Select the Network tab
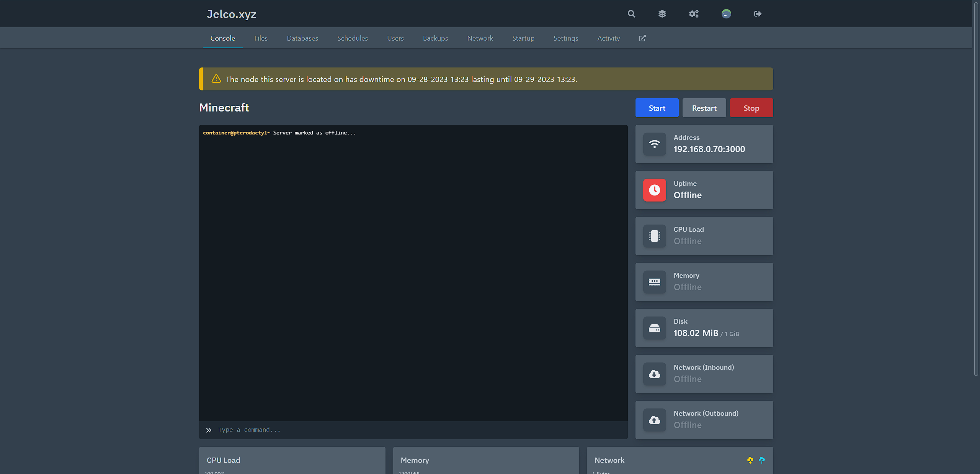The height and width of the screenshot is (474, 980). [480, 38]
